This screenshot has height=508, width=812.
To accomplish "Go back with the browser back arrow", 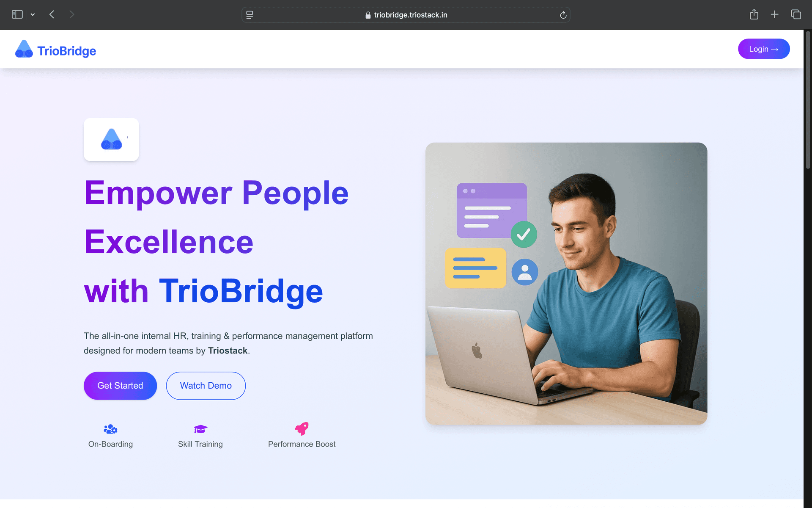I will coord(52,14).
